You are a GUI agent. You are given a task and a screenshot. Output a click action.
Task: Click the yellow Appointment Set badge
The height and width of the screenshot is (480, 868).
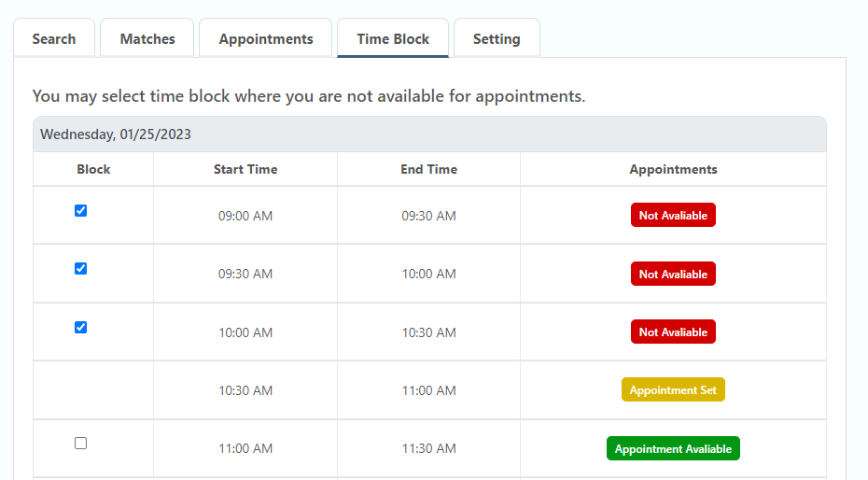[x=673, y=390]
